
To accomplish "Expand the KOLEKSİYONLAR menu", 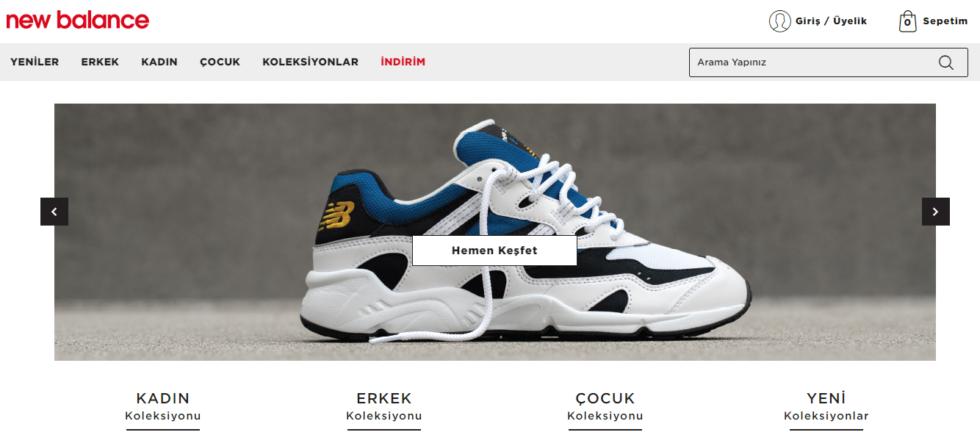I will pos(310,62).
